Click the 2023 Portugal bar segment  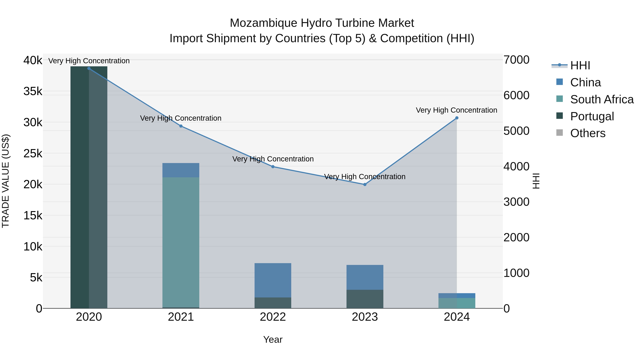365,299
